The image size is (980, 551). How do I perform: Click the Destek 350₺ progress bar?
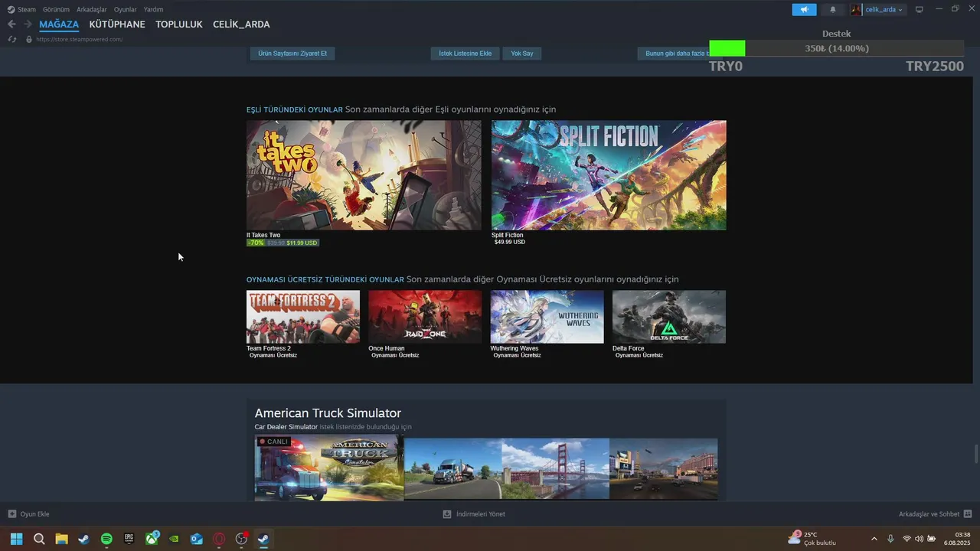click(x=837, y=48)
